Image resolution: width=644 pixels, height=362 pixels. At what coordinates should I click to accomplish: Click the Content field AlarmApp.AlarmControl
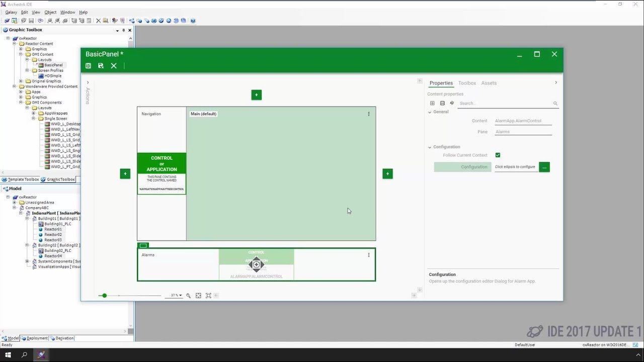523,121
